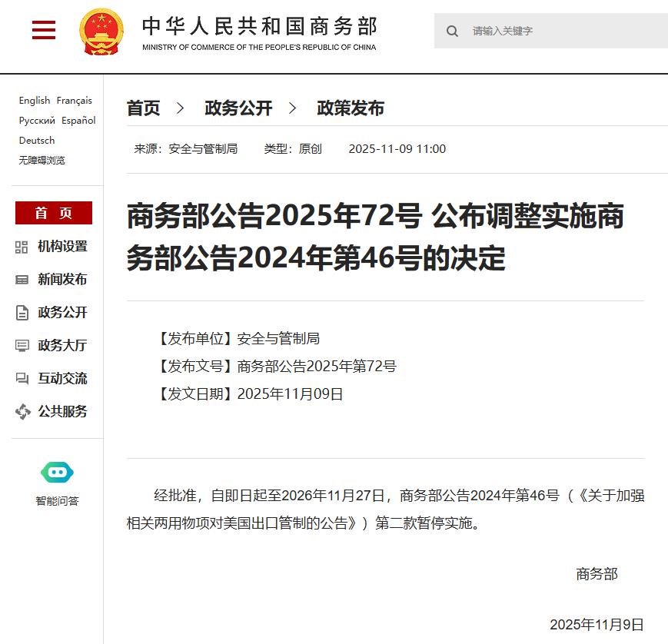Go to 首页 in the red sidebar
The width and height of the screenshot is (668, 644).
54,213
